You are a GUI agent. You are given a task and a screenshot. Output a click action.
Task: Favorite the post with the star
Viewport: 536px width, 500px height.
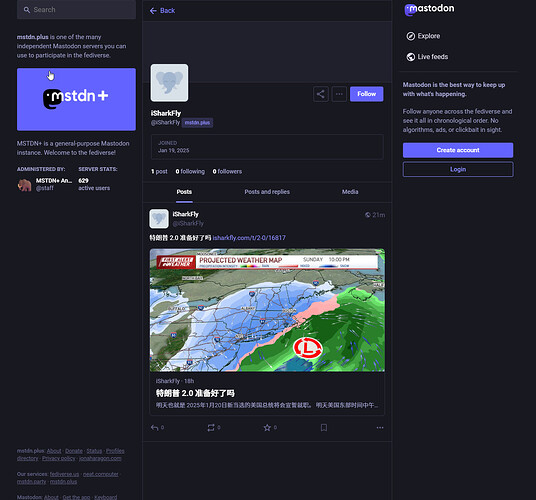(267, 428)
